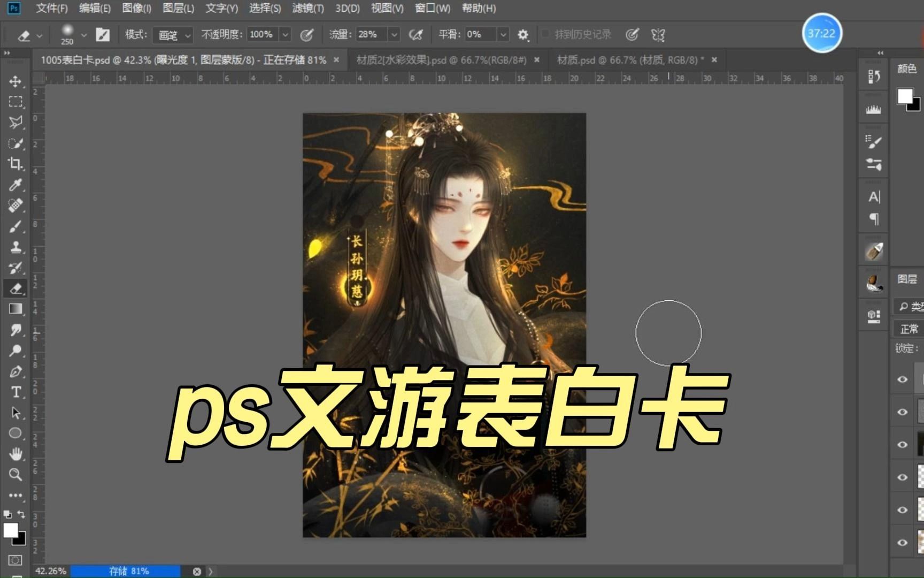Viewport: 924px width, 578px height.
Task: Toggle visibility of the third layer
Action: click(x=903, y=445)
